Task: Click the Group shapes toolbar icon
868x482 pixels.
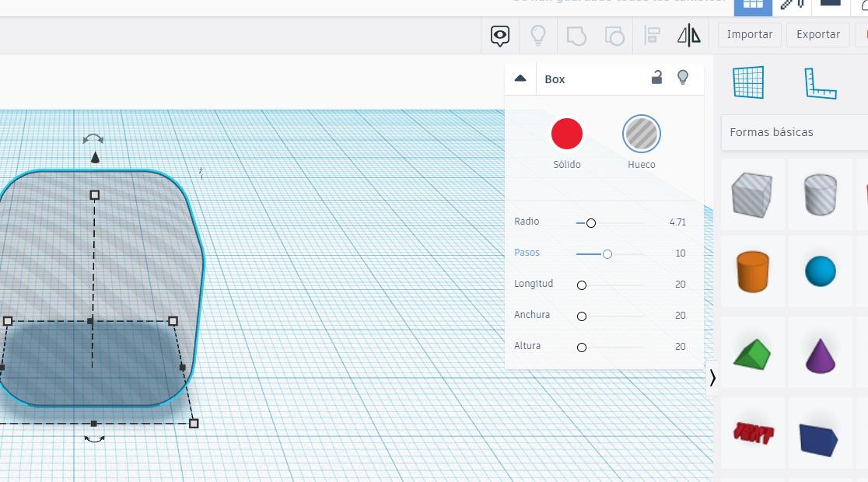Action: pyautogui.click(x=576, y=36)
